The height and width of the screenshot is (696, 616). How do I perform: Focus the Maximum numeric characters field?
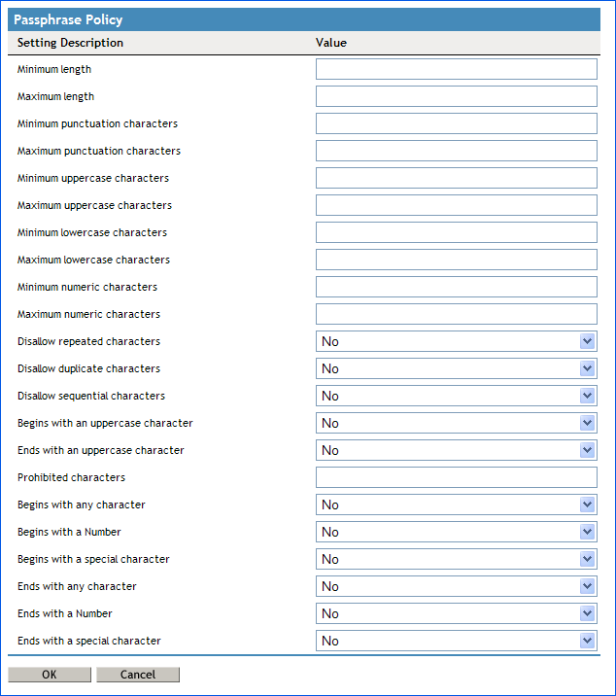[456, 314]
